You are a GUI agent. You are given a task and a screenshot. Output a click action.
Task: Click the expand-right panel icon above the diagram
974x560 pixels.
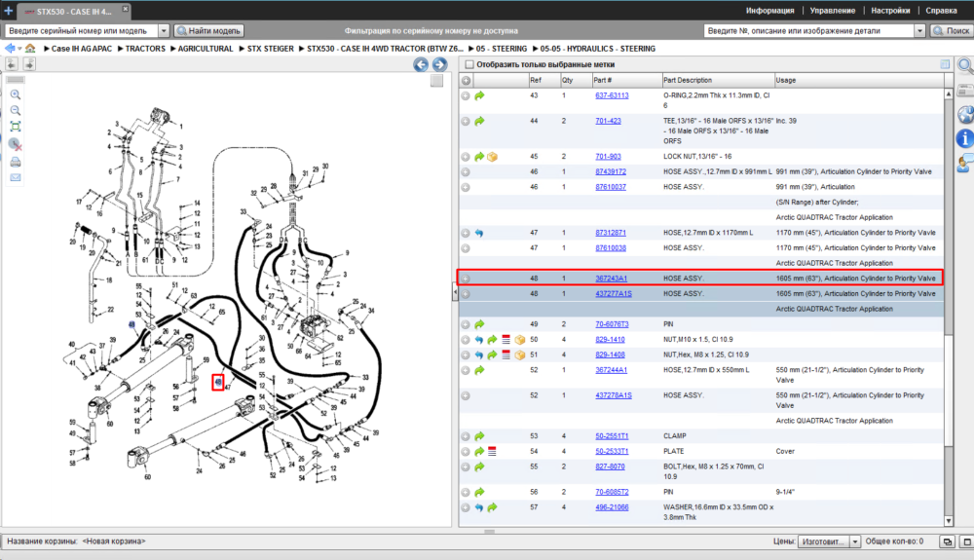coord(28,63)
